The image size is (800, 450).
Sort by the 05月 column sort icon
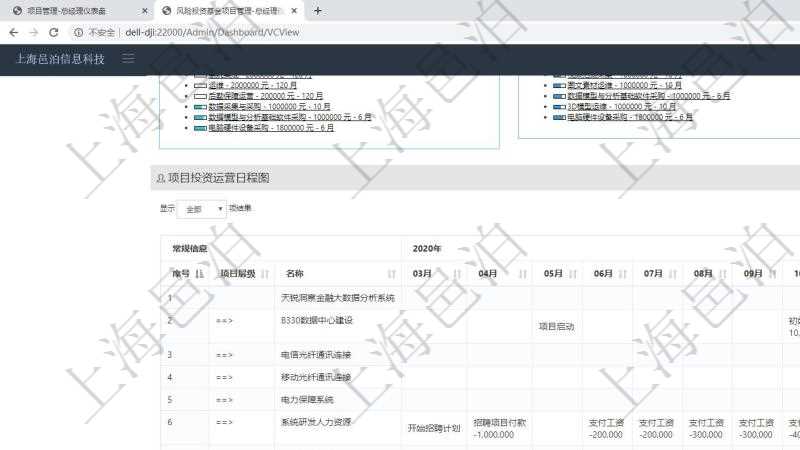572,274
